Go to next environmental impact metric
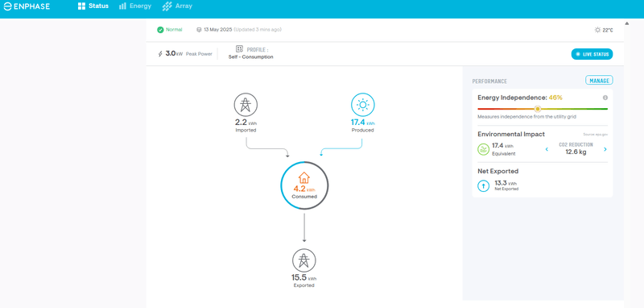The width and height of the screenshot is (644, 308). [605, 149]
